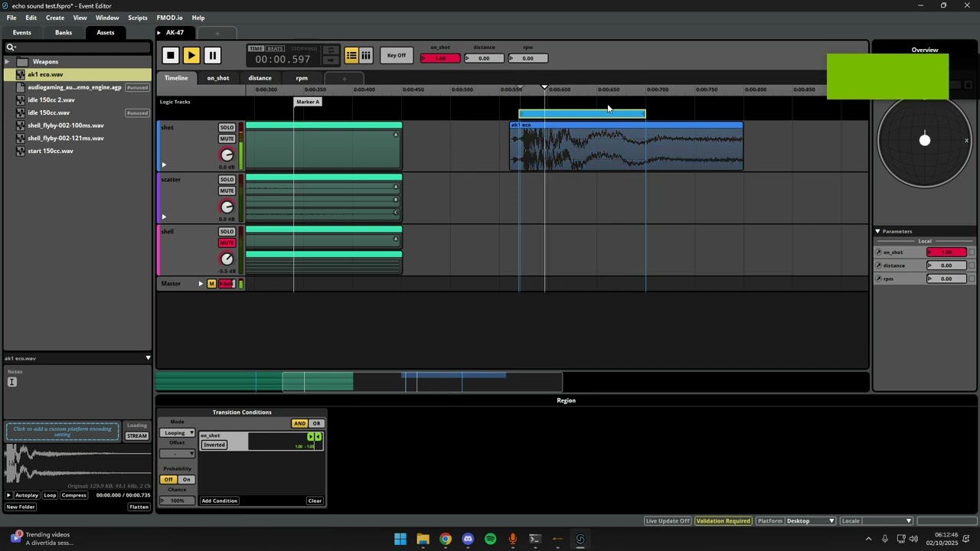The width and height of the screenshot is (980, 551).
Task: Select OR condition logic
Action: pos(316,423)
